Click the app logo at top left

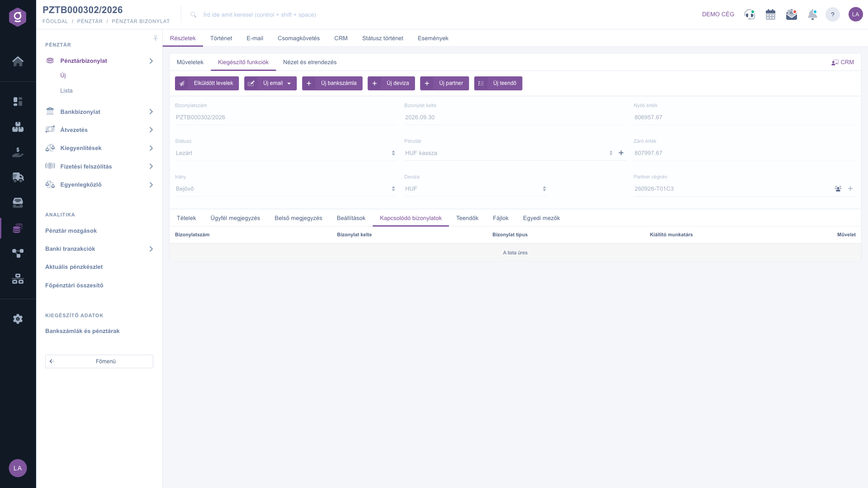(18, 17)
